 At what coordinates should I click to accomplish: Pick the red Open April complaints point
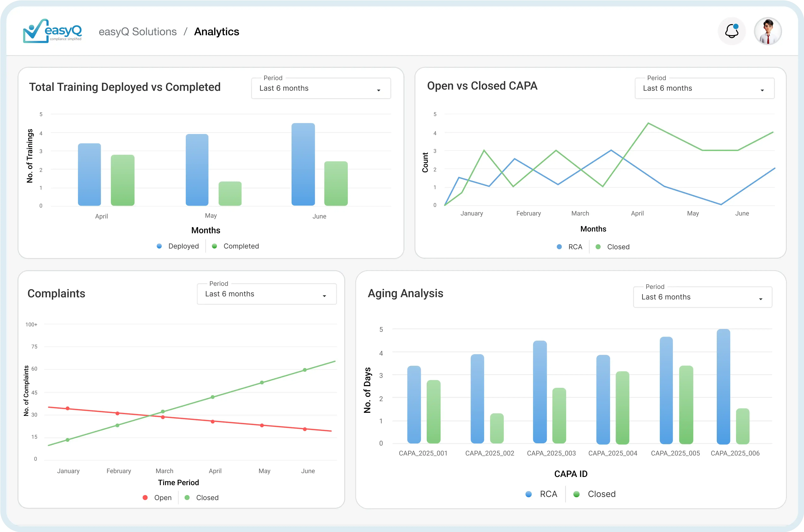tap(213, 422)
